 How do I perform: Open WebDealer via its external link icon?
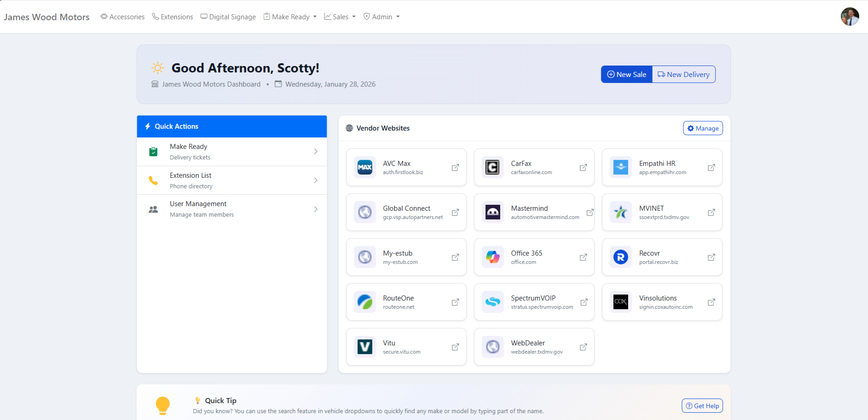point(583,347)
